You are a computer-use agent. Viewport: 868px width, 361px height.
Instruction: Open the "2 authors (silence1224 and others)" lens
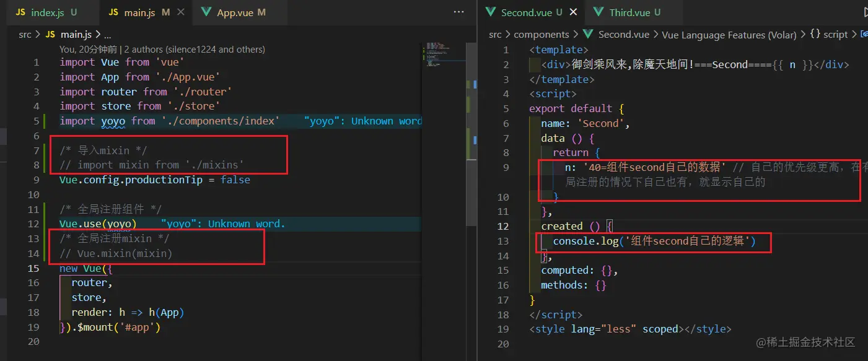[x=195, y=49]
